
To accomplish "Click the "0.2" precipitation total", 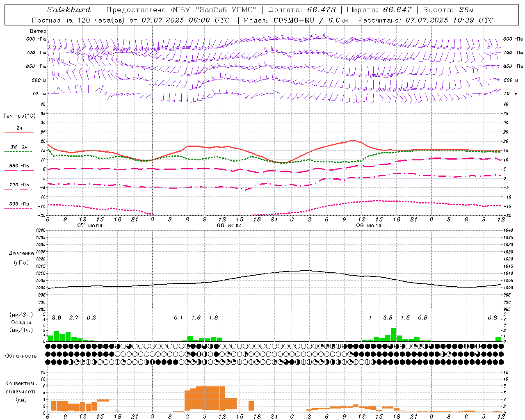I will click(91, 318).
